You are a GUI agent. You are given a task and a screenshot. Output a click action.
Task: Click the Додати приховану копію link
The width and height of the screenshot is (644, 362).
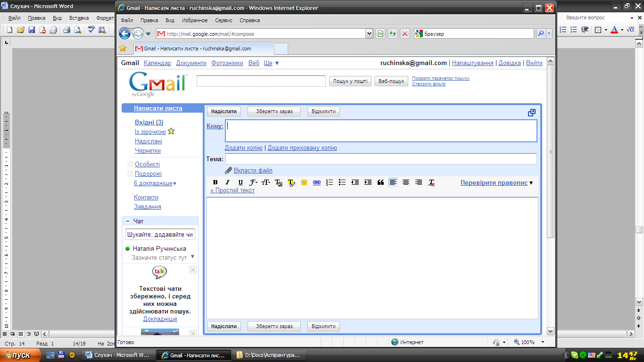[x=302, y=148]
